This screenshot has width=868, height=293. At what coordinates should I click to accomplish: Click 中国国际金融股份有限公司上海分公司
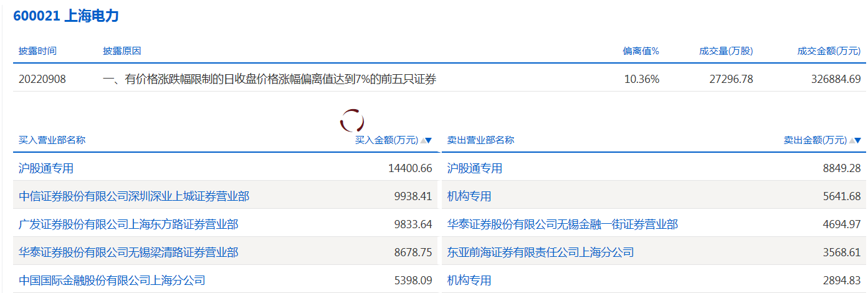pos(112,281)
